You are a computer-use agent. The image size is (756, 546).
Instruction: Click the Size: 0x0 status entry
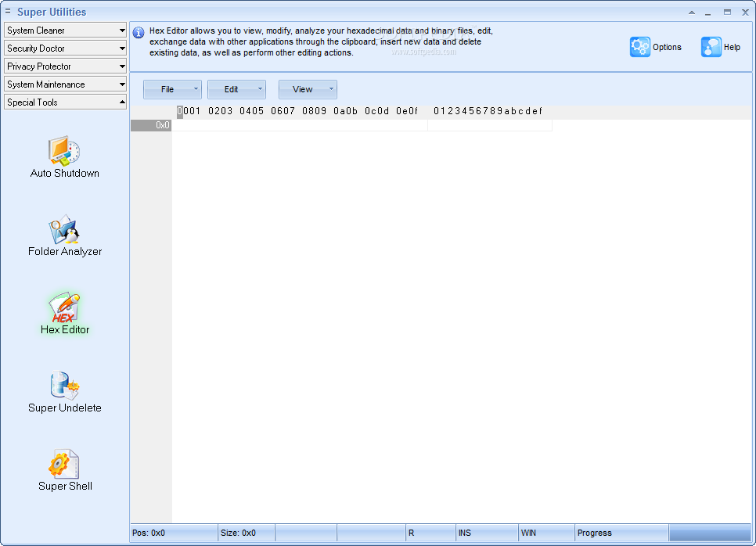click(246, 533)
